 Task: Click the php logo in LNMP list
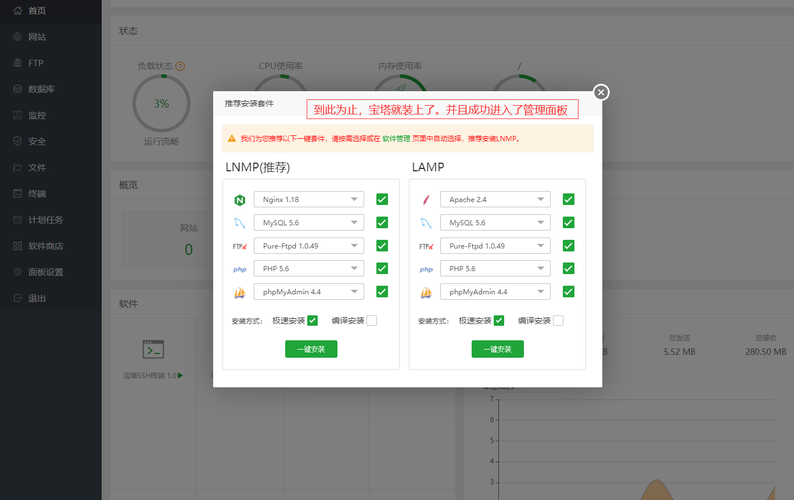coord(240,269)
